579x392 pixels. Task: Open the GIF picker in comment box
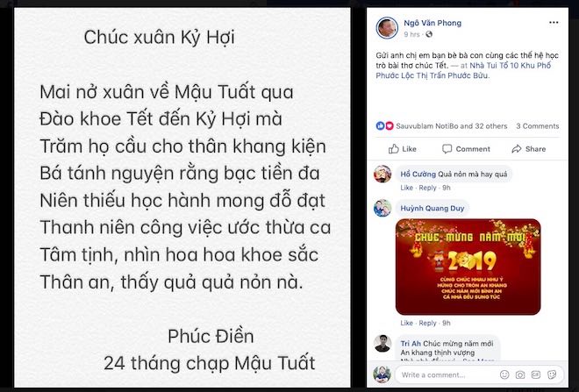pyautogui.click(x=536, y=374)
